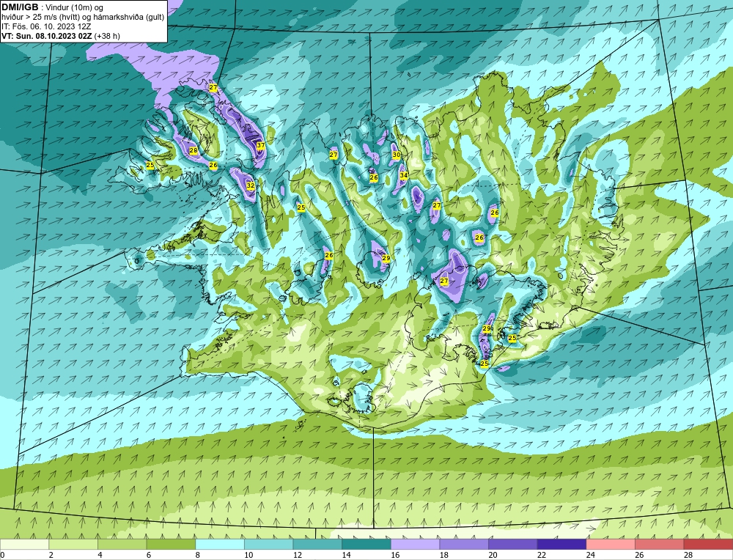Viewport: 733px width, 560px height.
Task: Pick the 26–28 m/s salmon red legend swatch
Action: click(x=659, y=544)
